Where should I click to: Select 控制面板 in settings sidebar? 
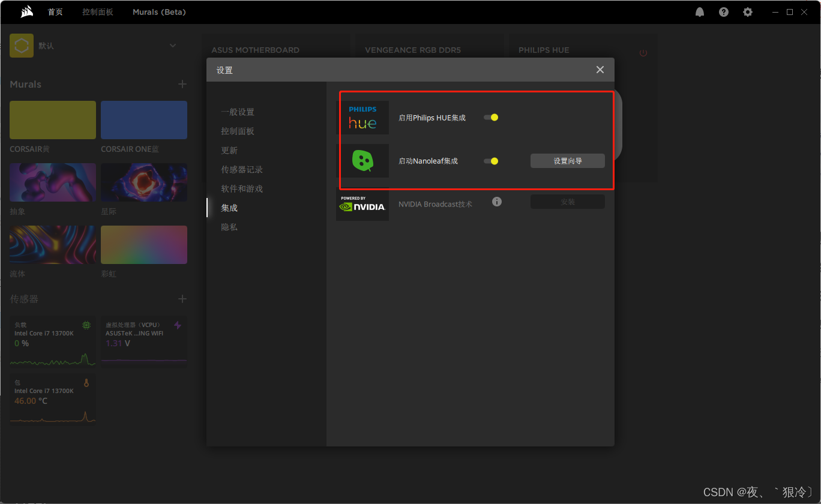click(238, 131)
